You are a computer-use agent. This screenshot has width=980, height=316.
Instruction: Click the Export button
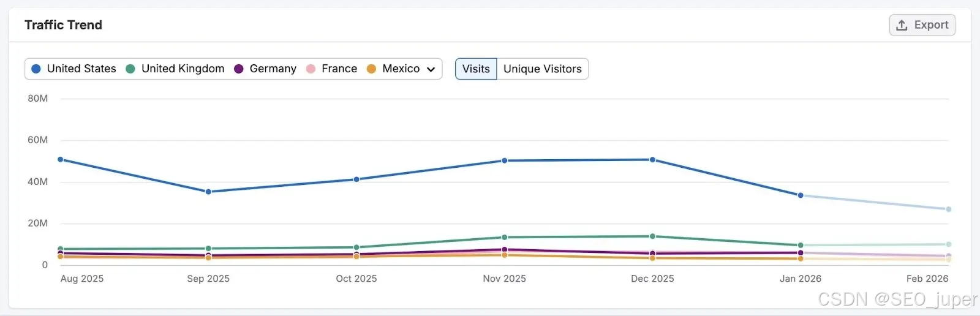tap(922, 25)
